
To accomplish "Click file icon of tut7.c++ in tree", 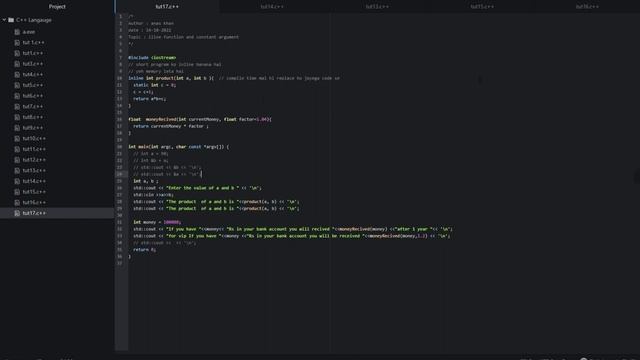I will click(17, 106).
